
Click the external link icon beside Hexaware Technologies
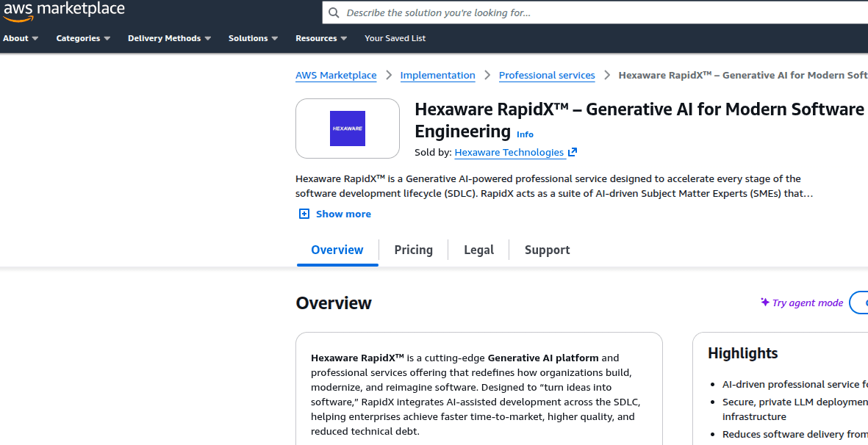tap(571, 152)
